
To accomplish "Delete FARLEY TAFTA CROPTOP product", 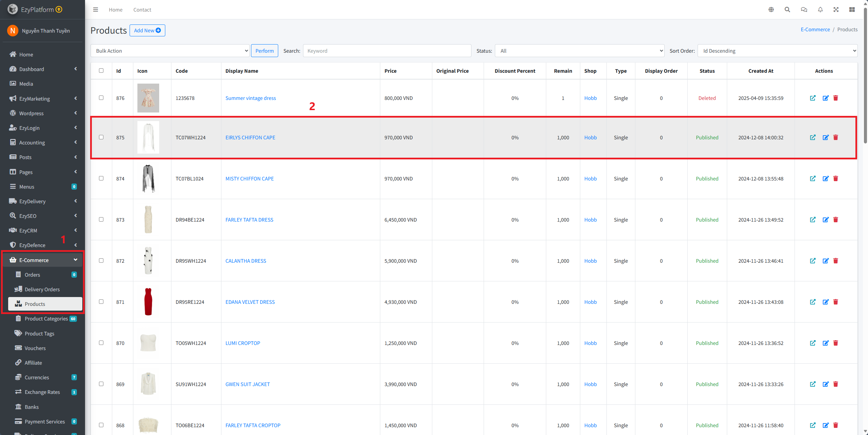I will point(836,425).
